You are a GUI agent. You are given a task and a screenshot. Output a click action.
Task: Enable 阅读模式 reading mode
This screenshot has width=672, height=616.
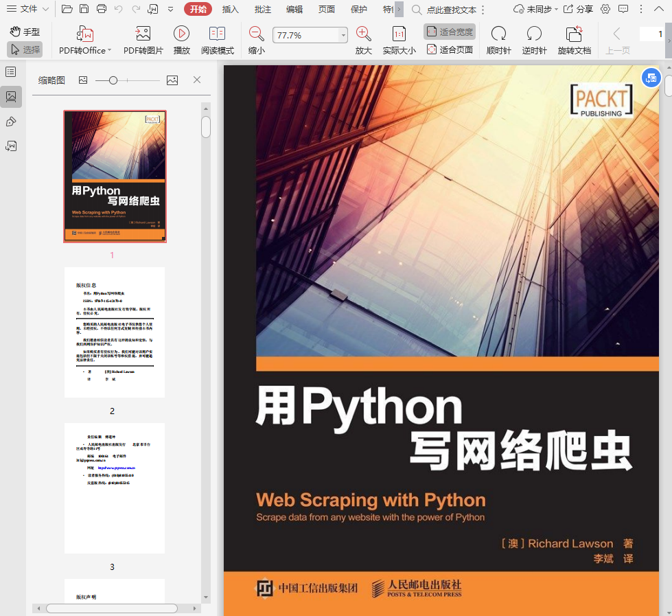click(x=218, y=41)
